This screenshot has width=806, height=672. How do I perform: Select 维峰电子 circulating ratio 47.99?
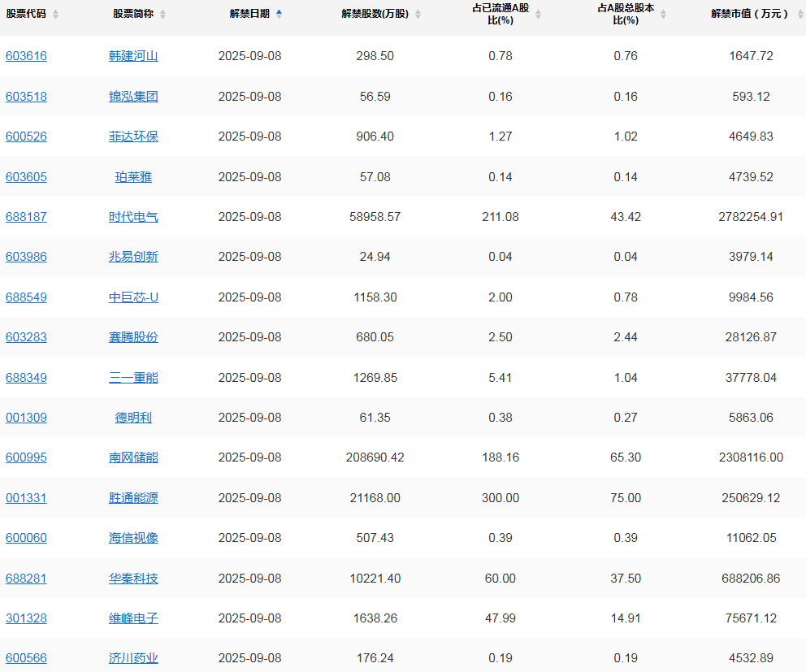click(x=500, y=618)
